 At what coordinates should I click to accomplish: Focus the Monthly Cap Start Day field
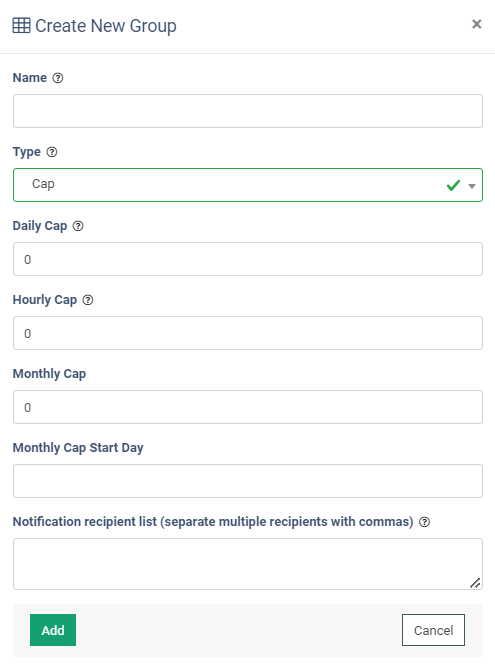[x=248, y=481]
